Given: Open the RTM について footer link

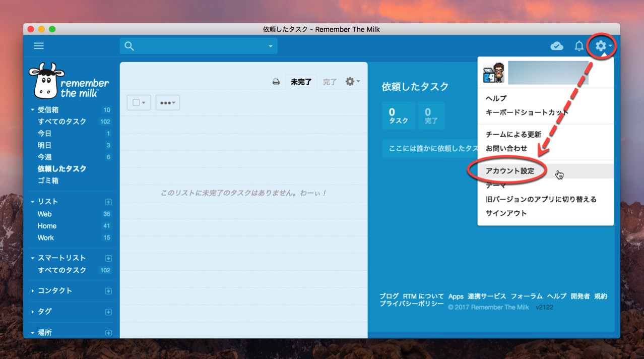Looking at the screenshot, I should click(x=423, y=296).
